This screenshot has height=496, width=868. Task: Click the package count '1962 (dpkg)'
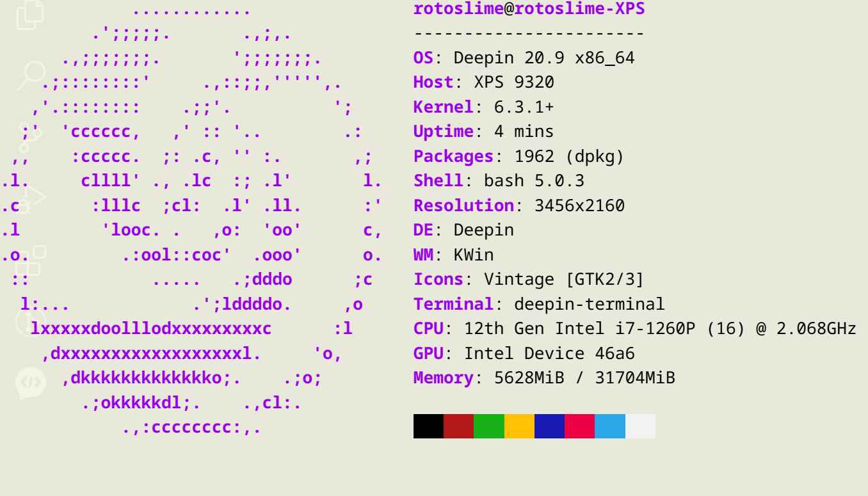tap(569, 156)
